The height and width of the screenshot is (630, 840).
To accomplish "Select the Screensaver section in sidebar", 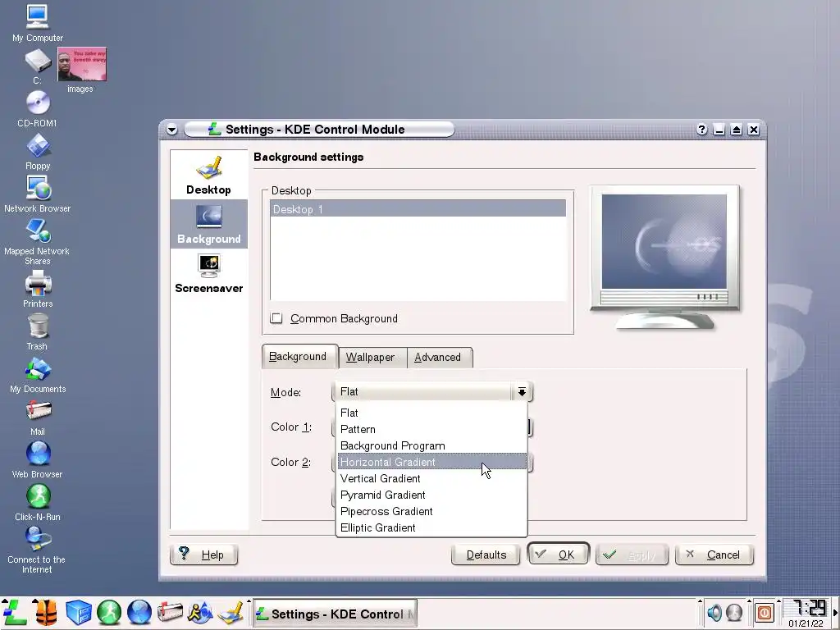I will [x=209, y=273].
